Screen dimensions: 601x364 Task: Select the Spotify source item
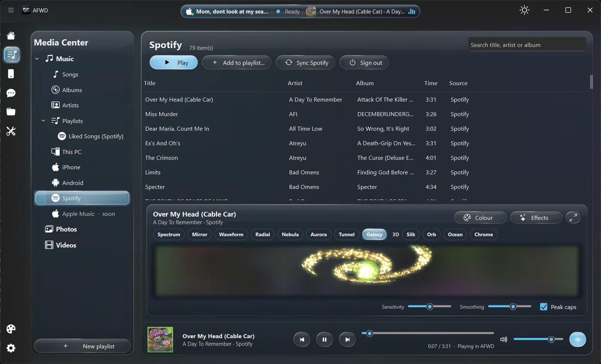point(82,198)
